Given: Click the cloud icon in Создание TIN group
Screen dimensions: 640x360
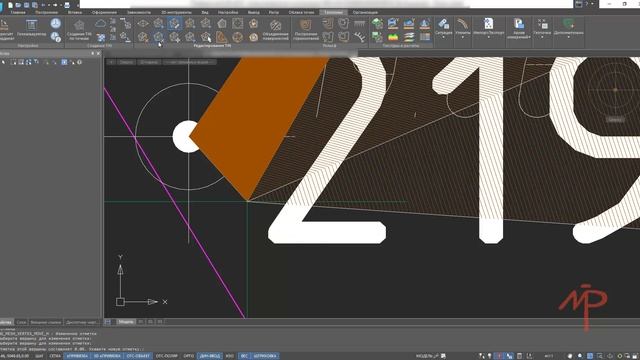Looking at the screenshot, I should pyautogui.click(x=100, y=23).
